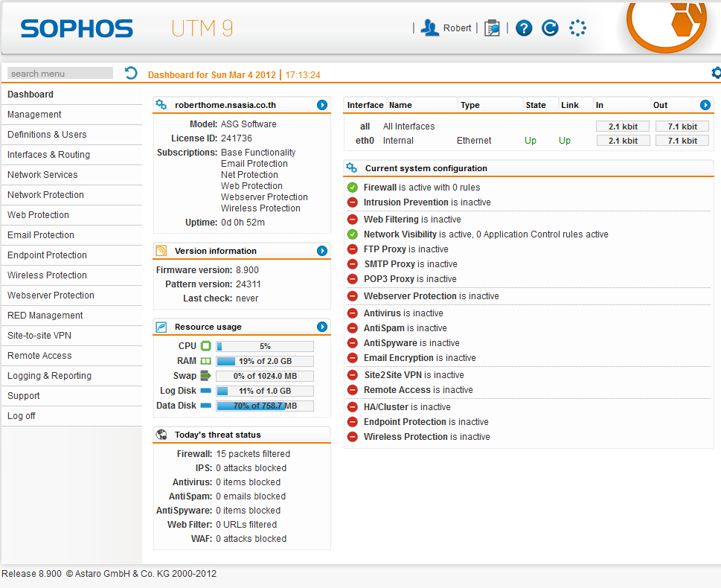Click green check status icon beside Firewall
Viewport: 721px width, 588px height.
click(352, 188)
